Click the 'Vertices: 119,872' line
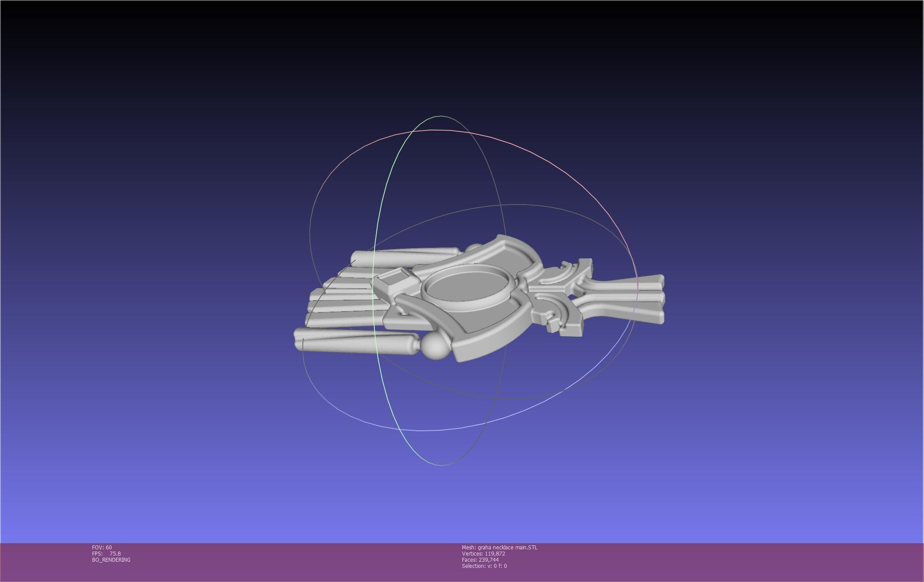The image size is (924, 582). (483, 553)
